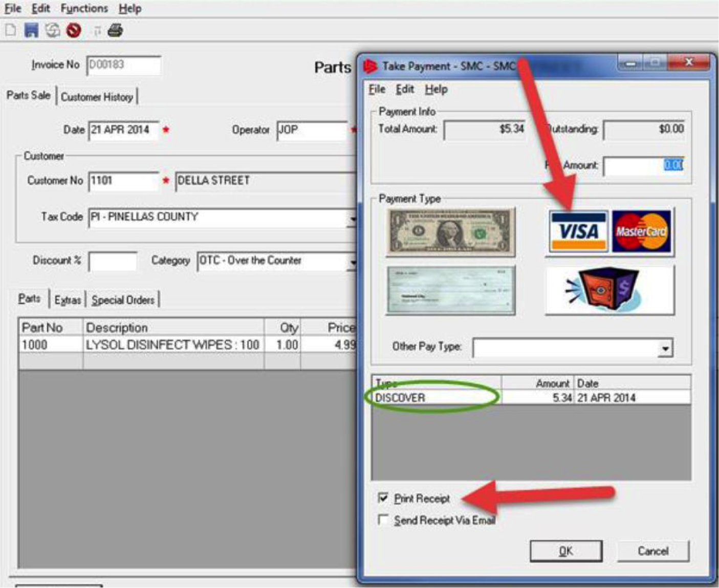Switch to the Parts Sale tab

pyautogui.click(x=29, y=95)
